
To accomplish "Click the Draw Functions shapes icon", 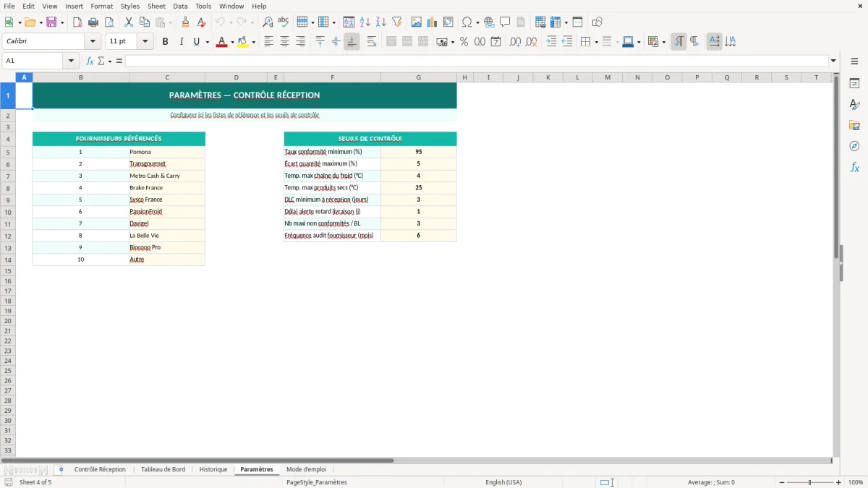I will click(x=597, y=22).
